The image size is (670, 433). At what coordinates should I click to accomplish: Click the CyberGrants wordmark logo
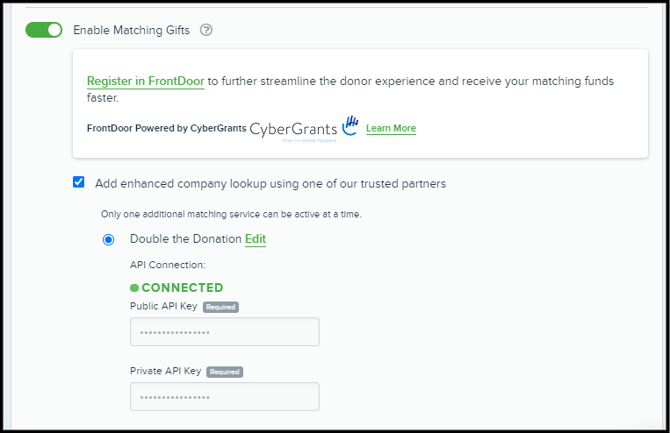[x=292, y=128]
